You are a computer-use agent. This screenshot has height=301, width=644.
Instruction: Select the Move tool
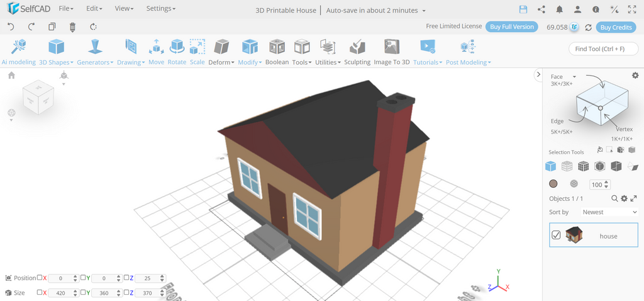pos(156,52)
